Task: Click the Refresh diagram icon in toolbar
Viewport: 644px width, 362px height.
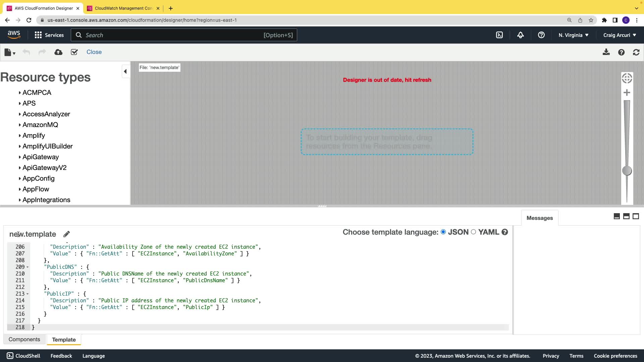Action: tap(636, 52)
